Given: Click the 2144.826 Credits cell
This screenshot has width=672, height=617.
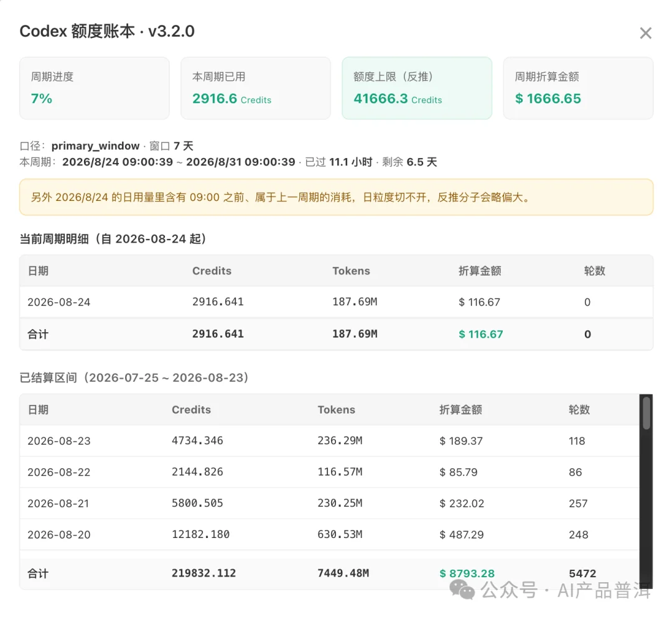Looking at the screenshot, I should [197, 471].
